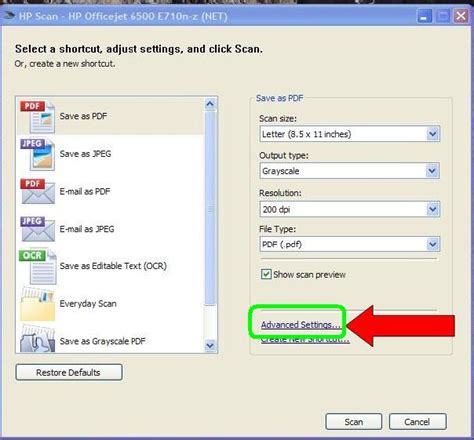Image resolution: width=474 pixels, height=440 pixels.
Task: Click the Save as JPEG shortcut label
Action: click(85, 154)
